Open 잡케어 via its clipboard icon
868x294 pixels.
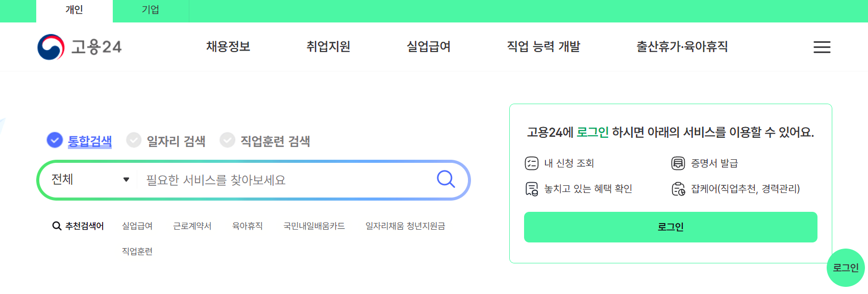point(678,188)
